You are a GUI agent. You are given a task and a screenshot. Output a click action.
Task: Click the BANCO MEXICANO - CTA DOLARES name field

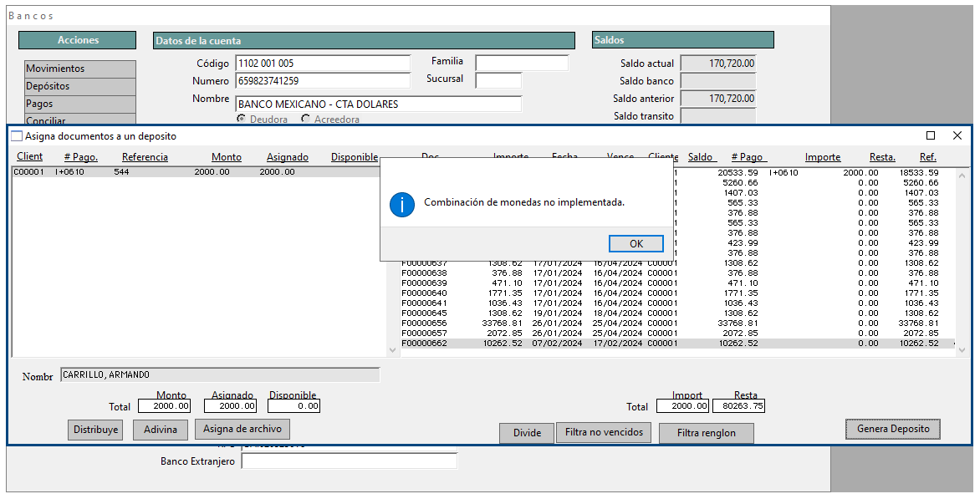tap(378, 104)
